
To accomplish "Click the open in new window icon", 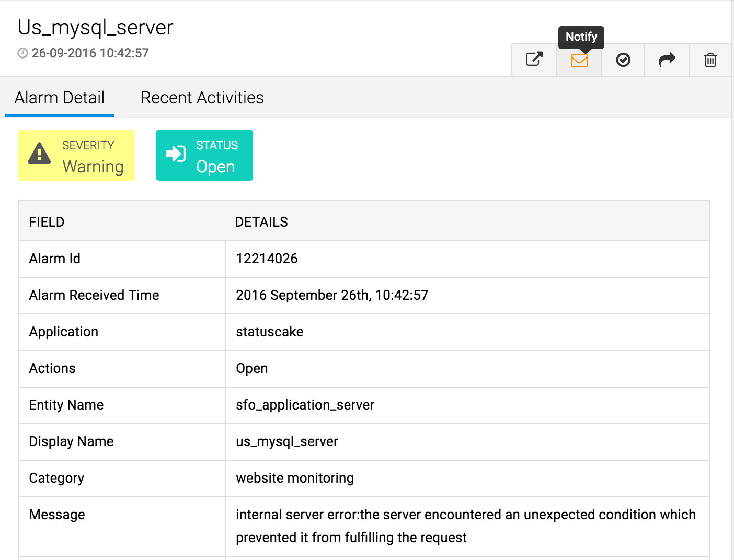I will tap(534, 60).
